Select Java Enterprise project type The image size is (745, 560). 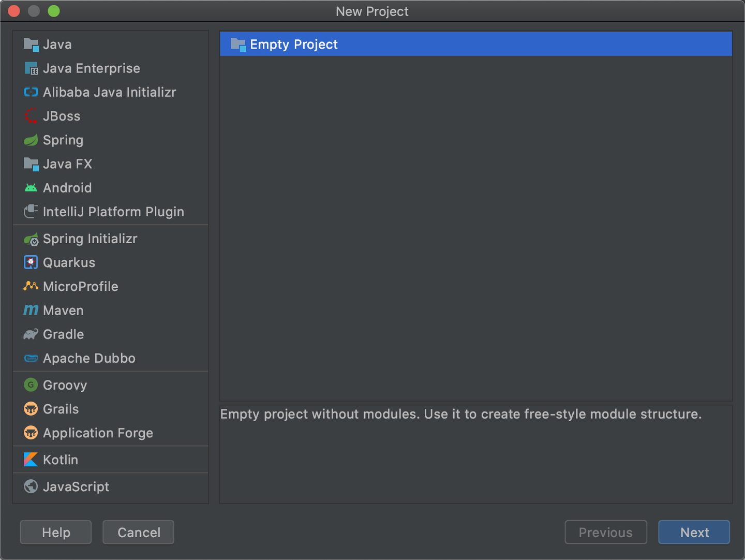91,68
